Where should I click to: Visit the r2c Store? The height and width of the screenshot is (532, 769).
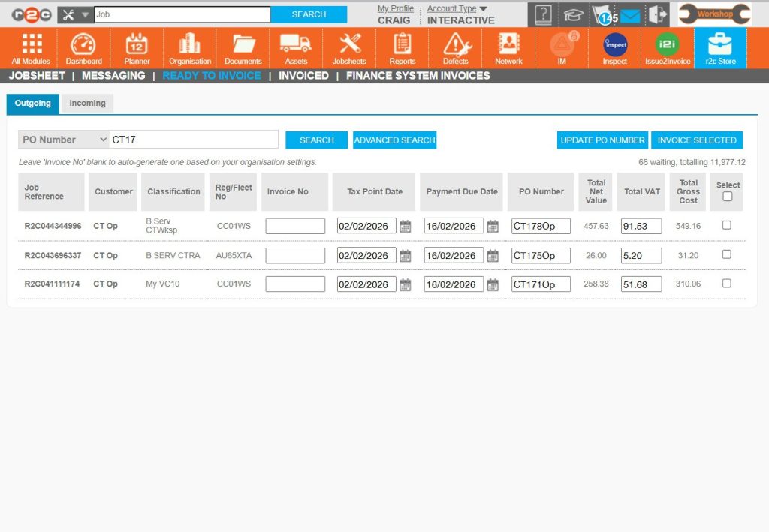[719, 47]
